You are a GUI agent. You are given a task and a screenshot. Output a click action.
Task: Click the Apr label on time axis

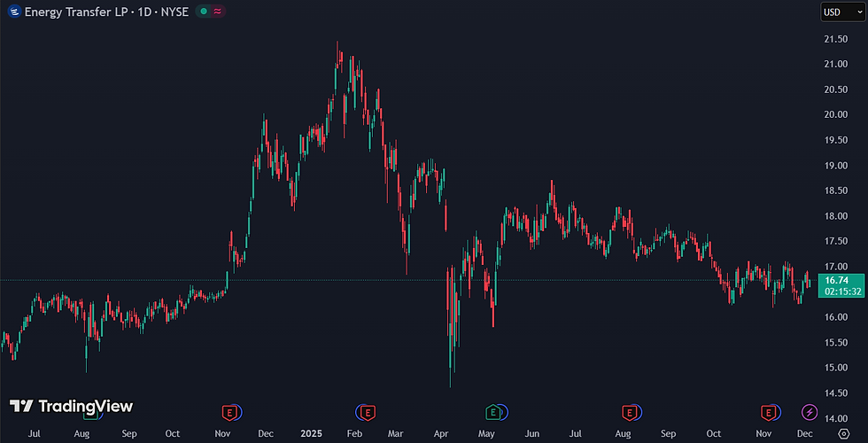441,433
